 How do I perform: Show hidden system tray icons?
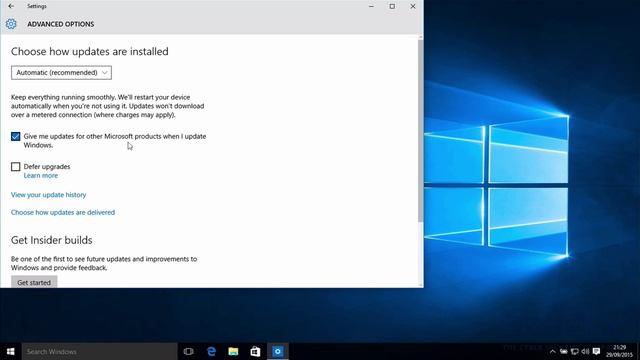(553, 351)
